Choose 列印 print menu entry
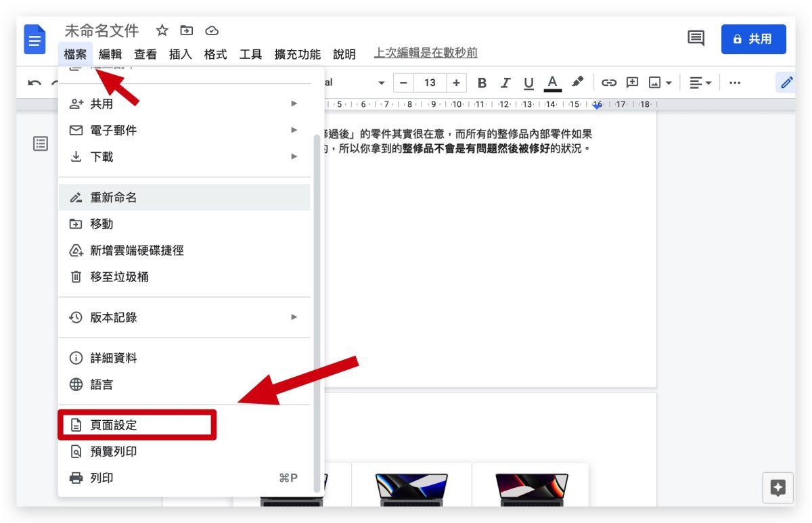Image resolution: width=812 pixels, height=523 pixels. pyautogui.click(x=185, y=478)
